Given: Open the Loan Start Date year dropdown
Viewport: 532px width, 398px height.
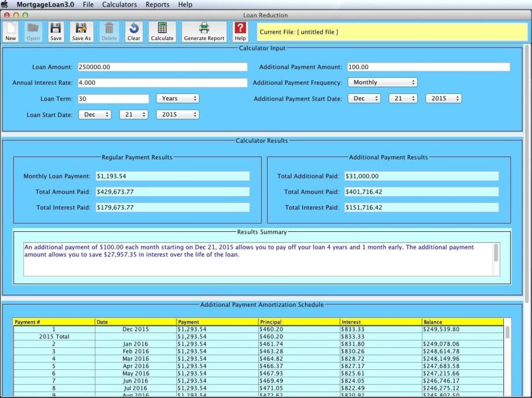Looking at the screenshot, I should click(178, 115).
